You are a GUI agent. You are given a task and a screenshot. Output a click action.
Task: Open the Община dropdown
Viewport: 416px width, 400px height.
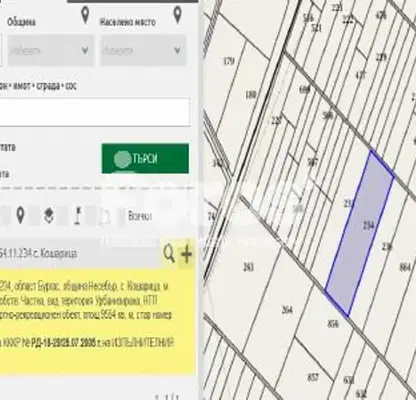pyautogui.click(x=51, y=50)
